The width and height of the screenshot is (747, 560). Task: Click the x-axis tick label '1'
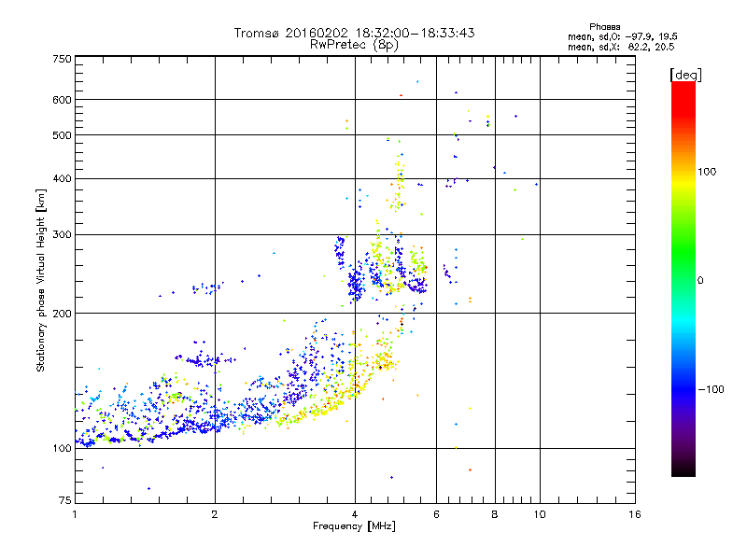coord(75,514)
